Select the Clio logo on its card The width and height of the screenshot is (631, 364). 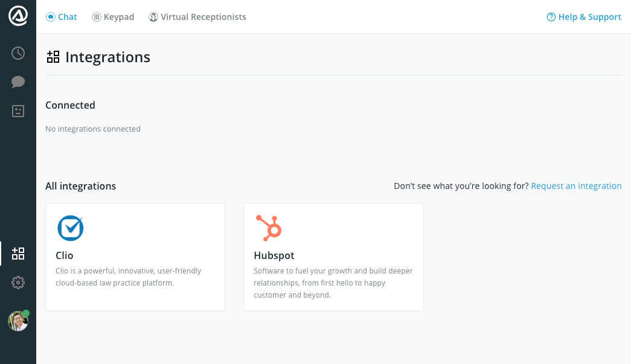pyautogui.click(x=71, y=228)
